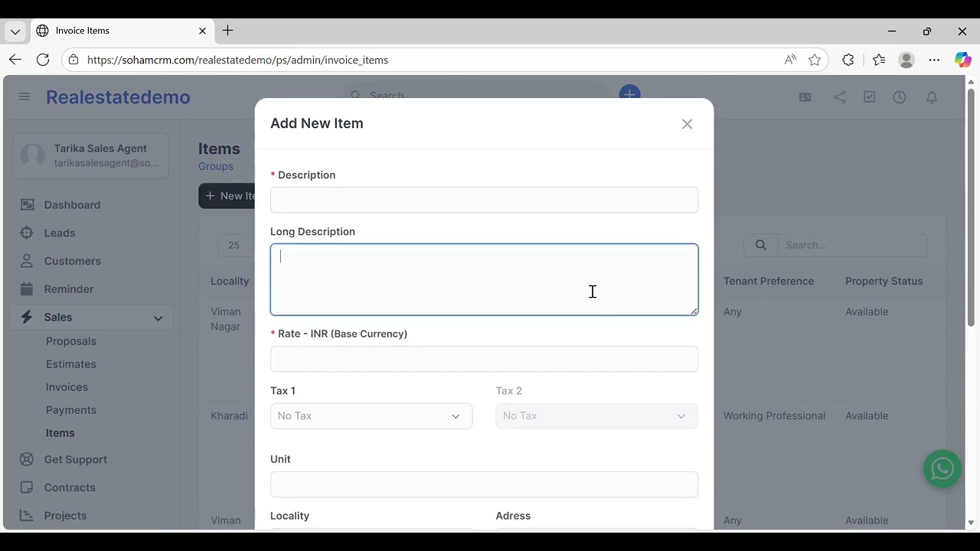Open the timesheet clock icon in header

pyautogui.click(x=900, y=97)
